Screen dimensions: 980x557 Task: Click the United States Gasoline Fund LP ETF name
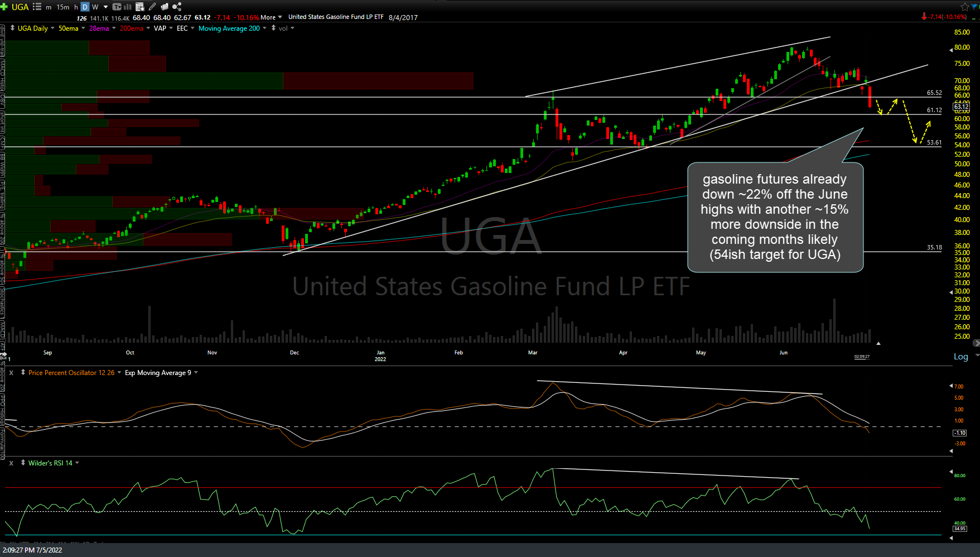pos(336,17)
